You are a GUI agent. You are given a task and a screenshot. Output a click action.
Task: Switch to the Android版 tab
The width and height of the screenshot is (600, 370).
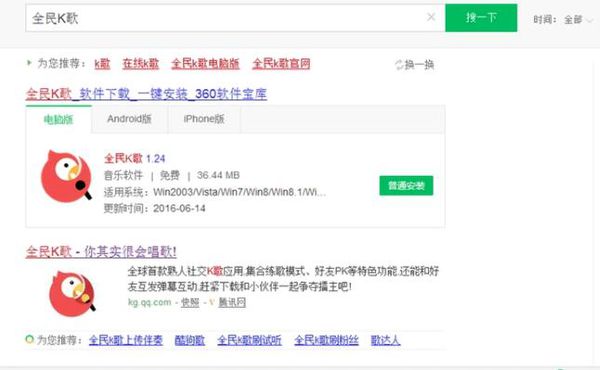(x=129, y=119)
